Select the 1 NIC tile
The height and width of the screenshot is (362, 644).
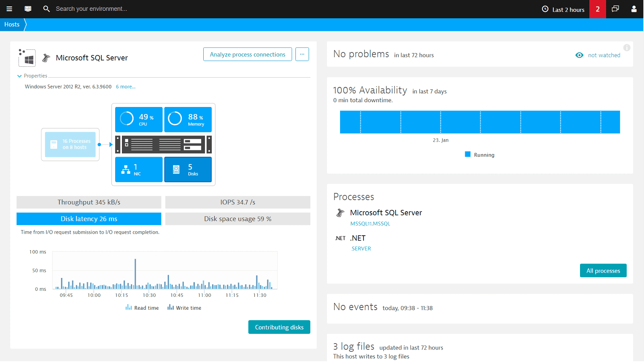click(x=139, y=169)
